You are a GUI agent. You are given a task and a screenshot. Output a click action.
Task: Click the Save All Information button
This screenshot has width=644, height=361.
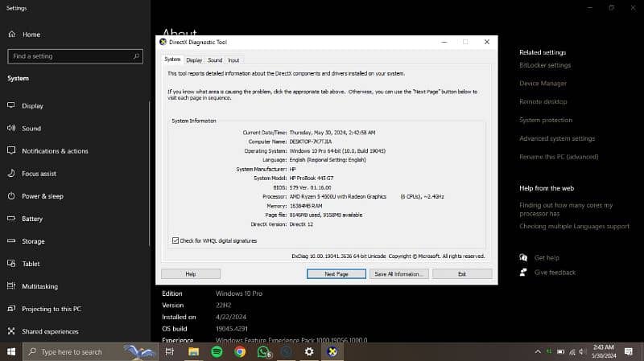tap(398, 274)
